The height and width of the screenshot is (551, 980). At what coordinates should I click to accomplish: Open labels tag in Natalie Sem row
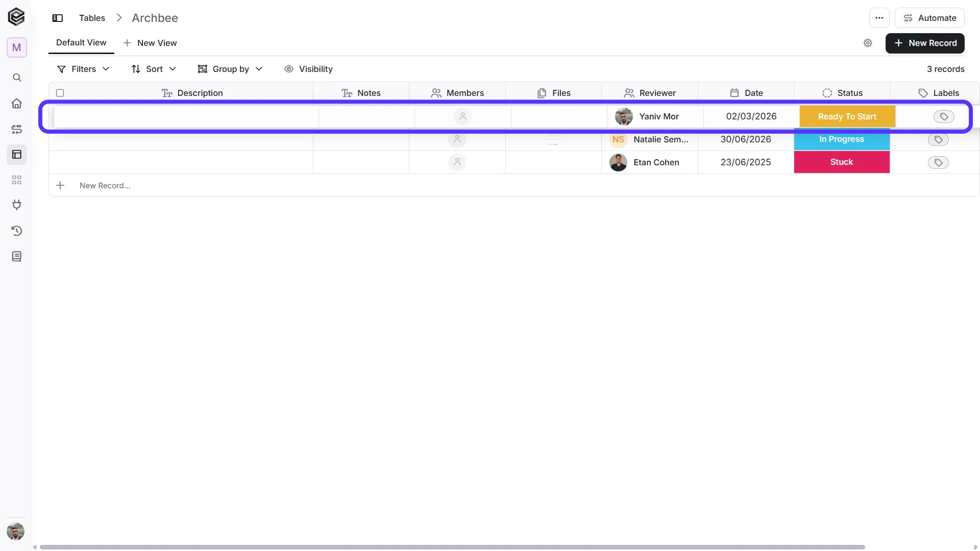click(x=938, y=139)
